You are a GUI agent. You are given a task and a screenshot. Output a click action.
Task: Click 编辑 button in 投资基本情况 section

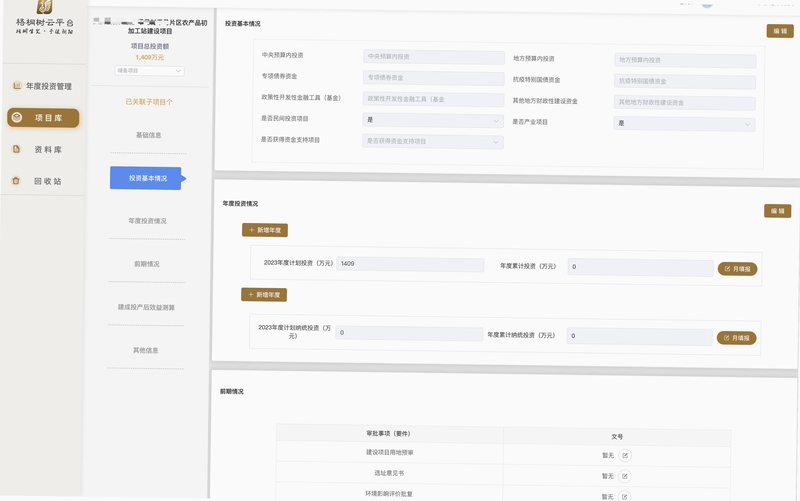tap(780, 31)
